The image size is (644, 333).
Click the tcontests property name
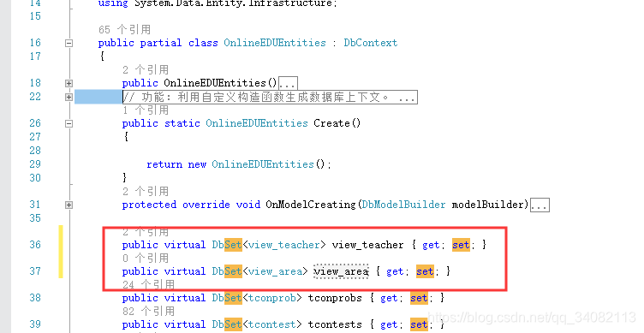point(335,324)
